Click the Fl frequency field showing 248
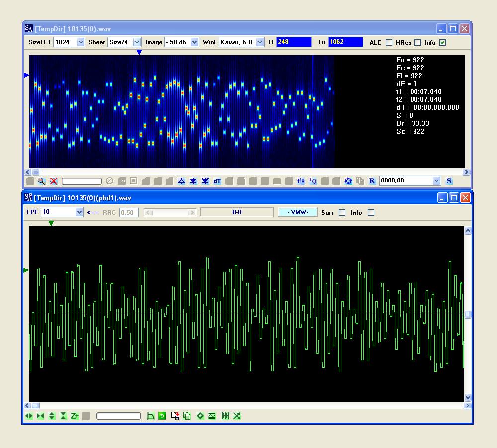Viewport: 497px width, 448px height. [x=294, y=42]
